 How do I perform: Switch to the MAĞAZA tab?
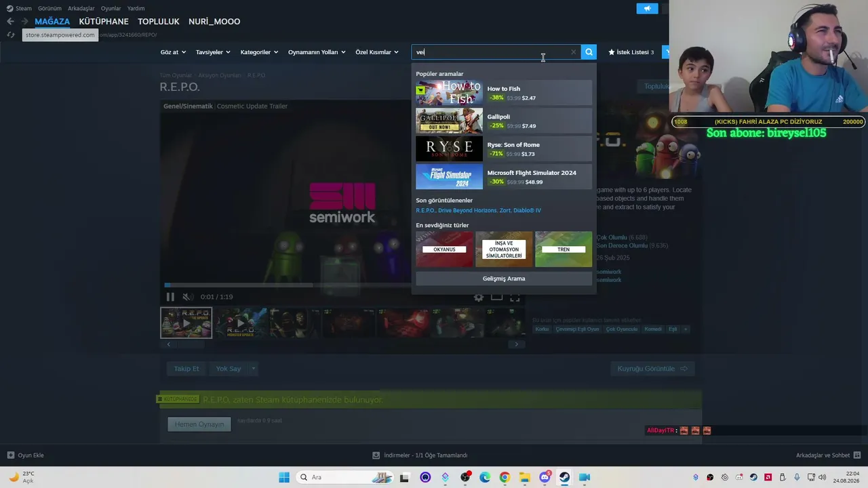(52, 22)
